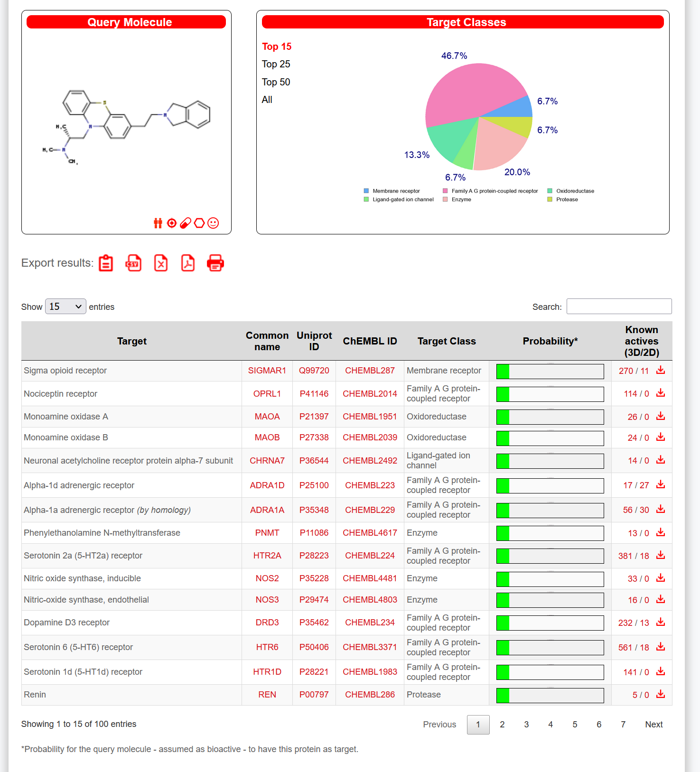Download known actives for Dopamine D3 receptor
Image resolution: width=700 pixels, height=772 pixels.
click(661, 622)
